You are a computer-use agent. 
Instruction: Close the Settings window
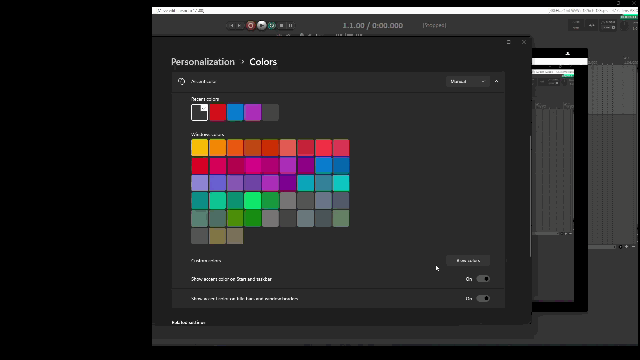[x=524, y=42]
